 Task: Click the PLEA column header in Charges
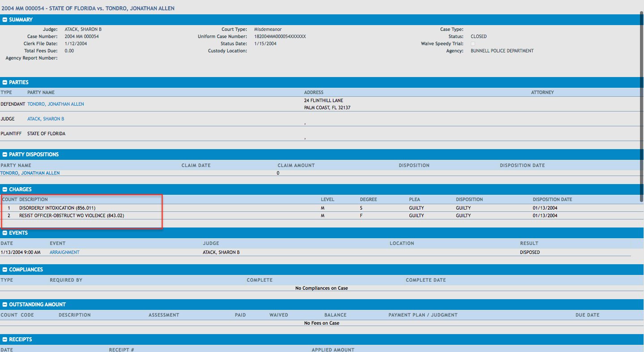click(x=414, y=199)
